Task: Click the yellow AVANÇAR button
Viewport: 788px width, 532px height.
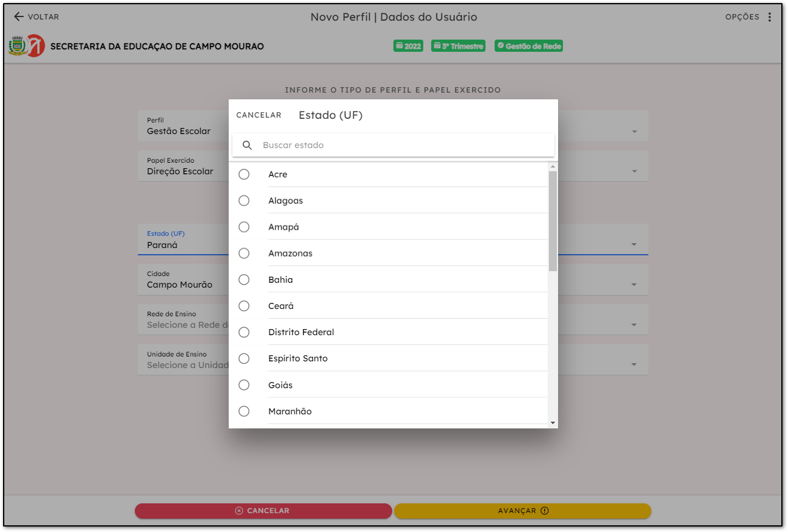Action: coord(523,511)
